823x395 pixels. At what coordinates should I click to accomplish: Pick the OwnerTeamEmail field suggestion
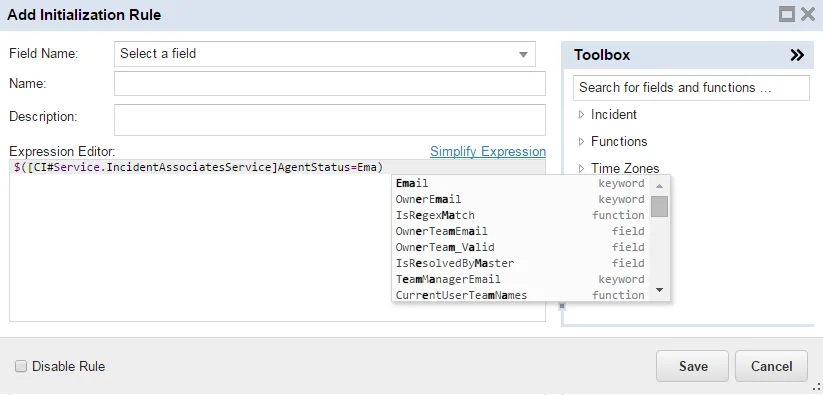coord(520,231)
